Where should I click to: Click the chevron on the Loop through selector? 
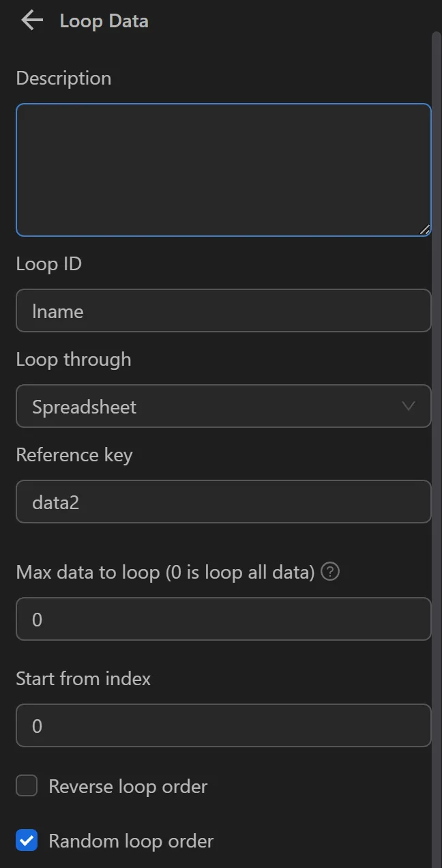point(408,406)
